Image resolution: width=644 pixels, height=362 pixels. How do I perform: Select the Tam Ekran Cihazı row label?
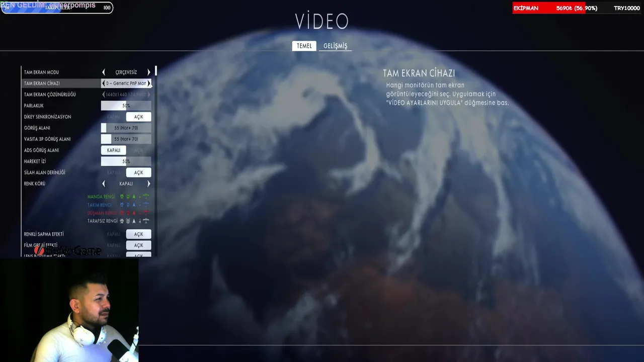pyautogui.click(x=42, y=83)
